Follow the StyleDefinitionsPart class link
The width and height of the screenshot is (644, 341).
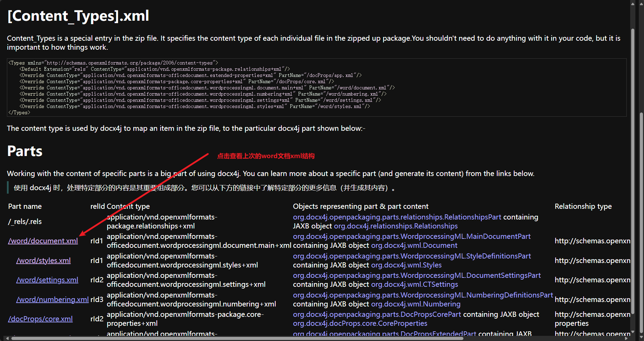(x=412, y=256)
